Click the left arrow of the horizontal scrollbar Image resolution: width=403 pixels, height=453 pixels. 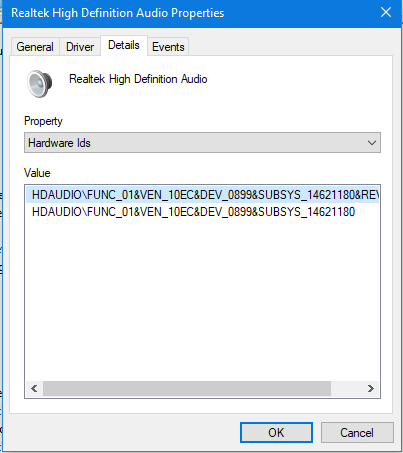point(34,389)
